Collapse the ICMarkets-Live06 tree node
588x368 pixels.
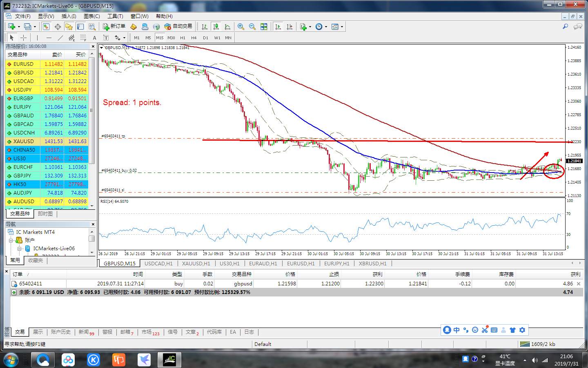(19, 248)
